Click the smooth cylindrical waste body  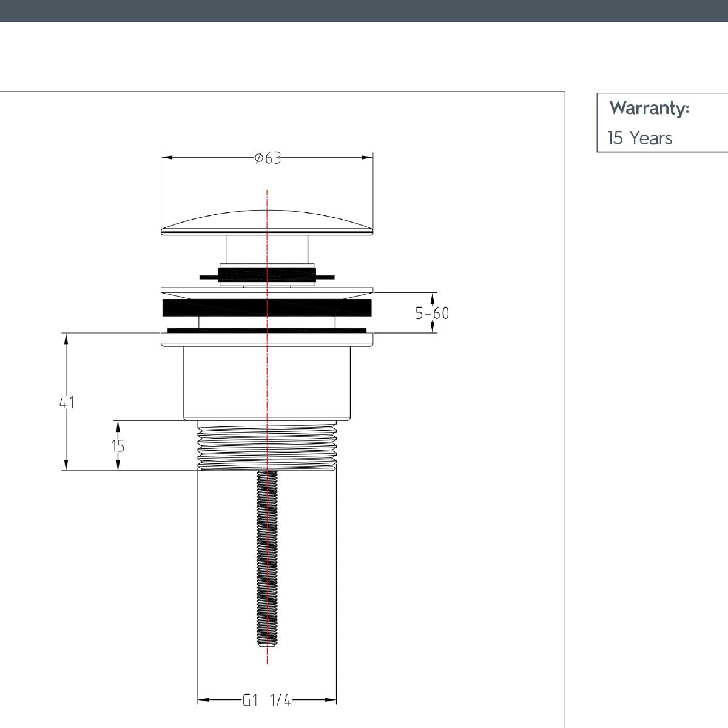267,382
